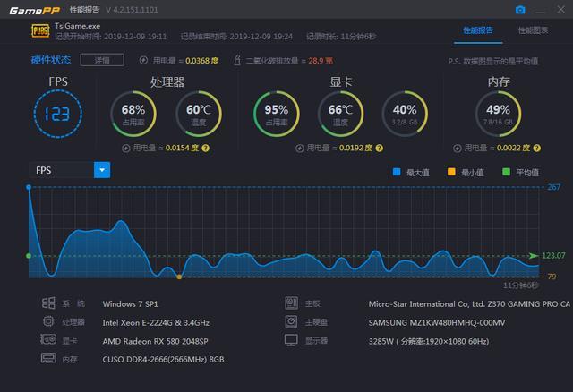
Task: Click the graphics card power usage icon
Action: point(300,149)
